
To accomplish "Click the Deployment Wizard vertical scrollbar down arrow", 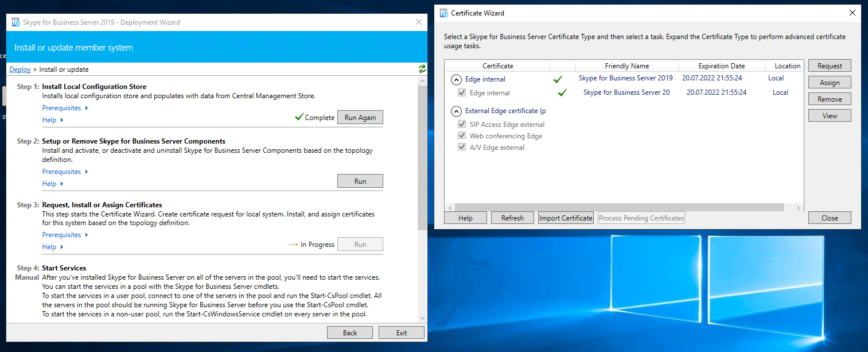I will (x=422, y=318).
